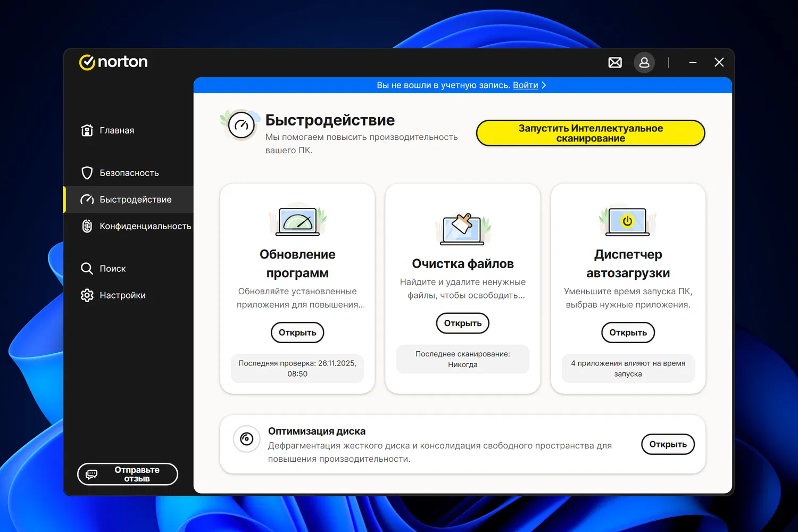Click the Конфиденциальность fingerprint icon

point(87,226)
